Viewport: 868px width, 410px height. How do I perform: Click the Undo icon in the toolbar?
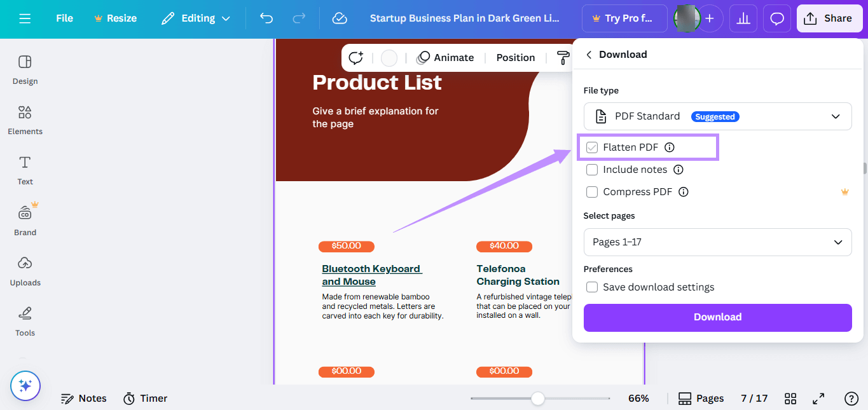click(266, 18)
